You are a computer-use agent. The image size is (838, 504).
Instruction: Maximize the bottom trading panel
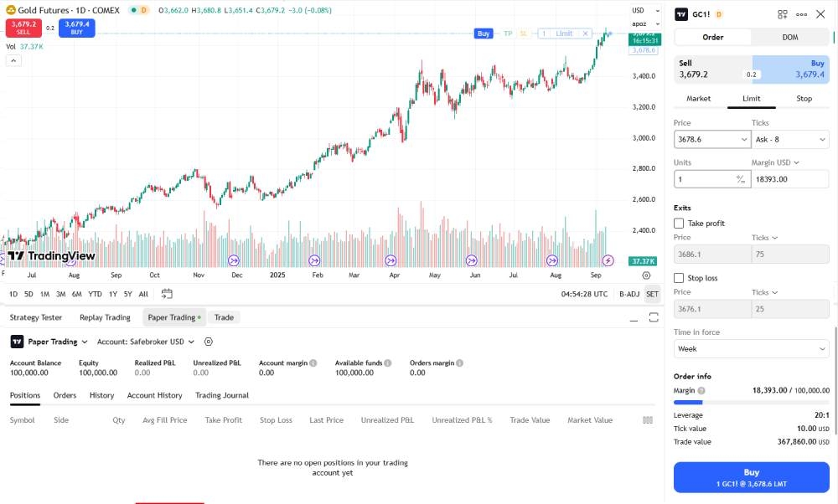(654, 317)
